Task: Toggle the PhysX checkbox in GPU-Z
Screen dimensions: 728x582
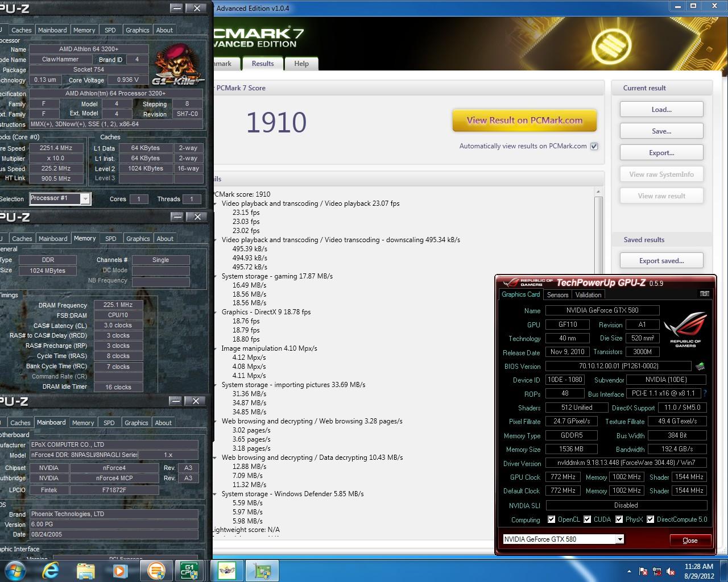Action: pyautogui.click(x=619, y=519)
